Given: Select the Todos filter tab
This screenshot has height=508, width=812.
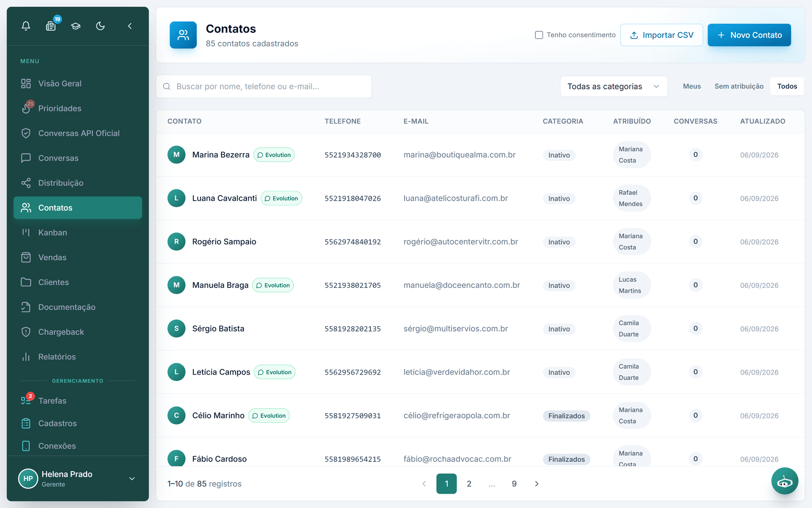Looking at the screenshot, I should coord(787,86).
